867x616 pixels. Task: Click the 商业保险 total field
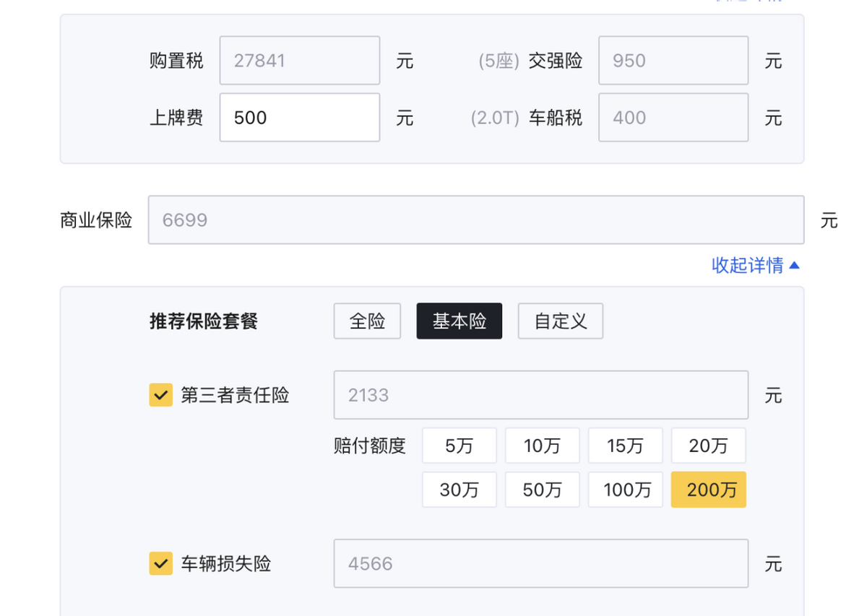click(x=475, y=220)
